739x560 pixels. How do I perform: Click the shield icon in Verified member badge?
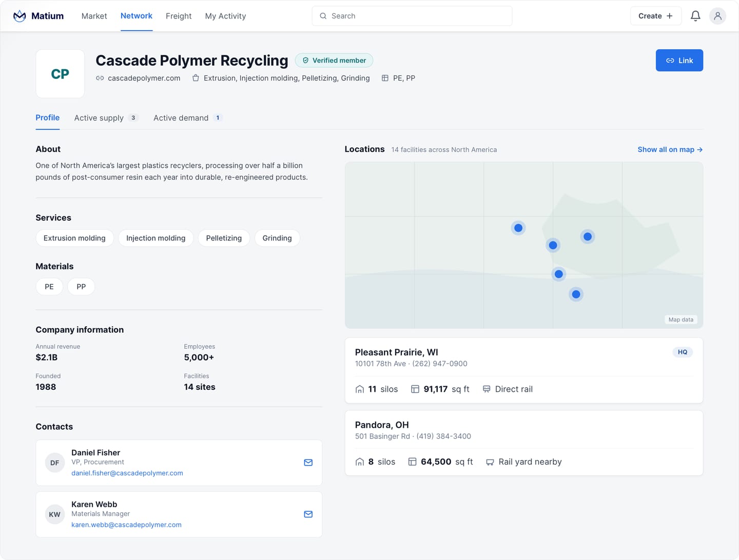[305, 61]
